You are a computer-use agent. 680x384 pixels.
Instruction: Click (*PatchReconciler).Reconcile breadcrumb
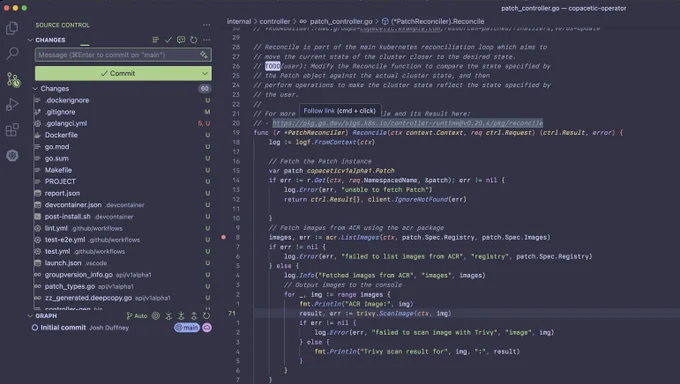pos(437,21)
